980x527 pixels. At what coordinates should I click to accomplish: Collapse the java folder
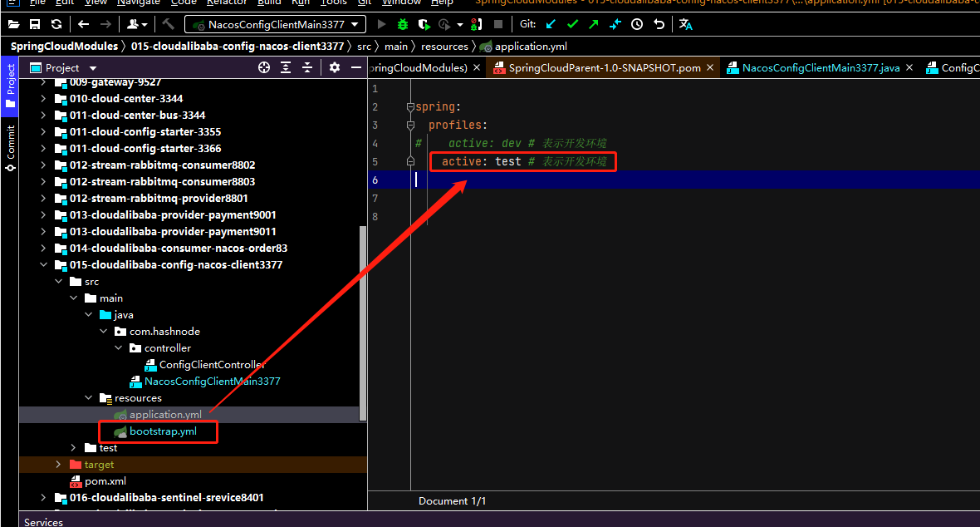point(89,315)
